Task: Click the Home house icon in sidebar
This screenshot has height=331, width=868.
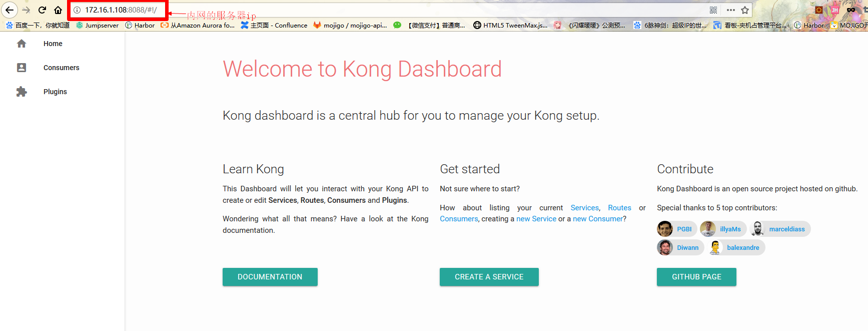Action: (22, 44)
